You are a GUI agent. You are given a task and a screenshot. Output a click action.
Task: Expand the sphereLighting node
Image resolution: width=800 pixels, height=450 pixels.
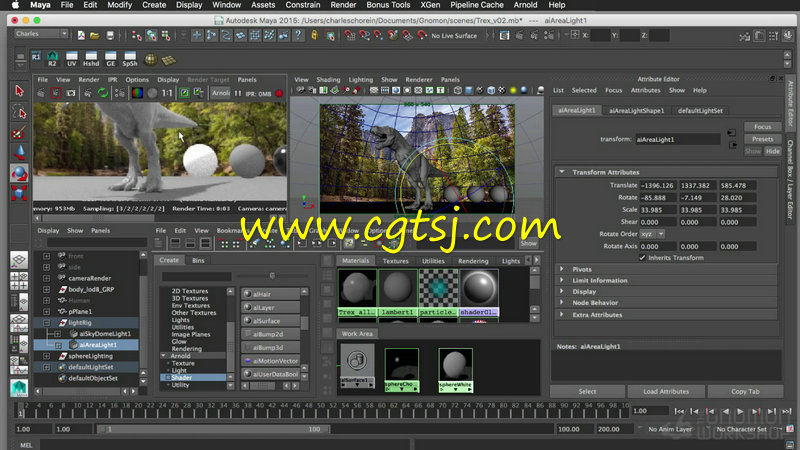46,356
